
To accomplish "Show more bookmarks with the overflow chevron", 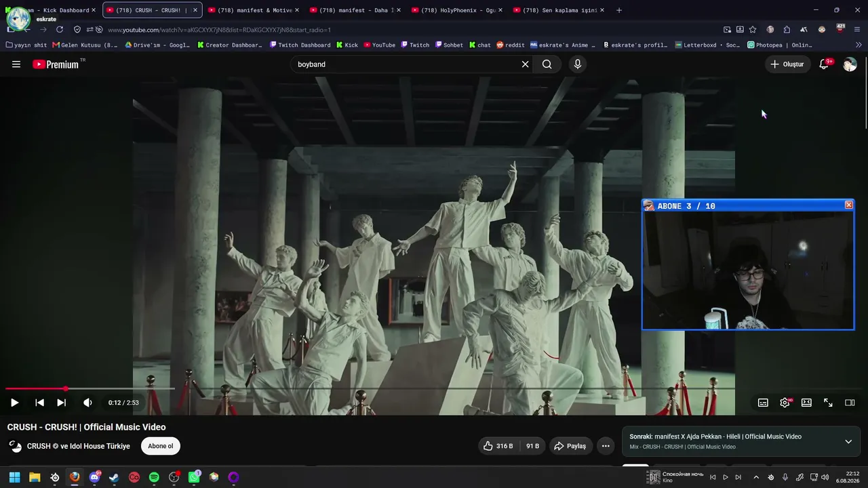I will 859,45.
